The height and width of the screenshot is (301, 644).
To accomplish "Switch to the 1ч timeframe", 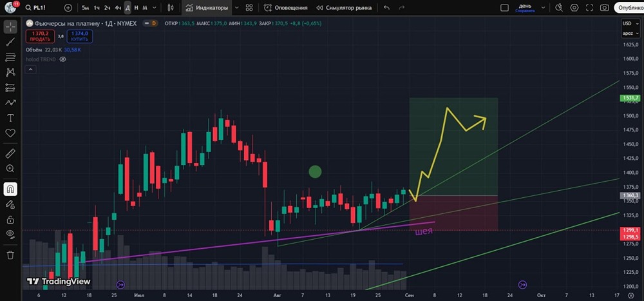I will pos(97,8).
